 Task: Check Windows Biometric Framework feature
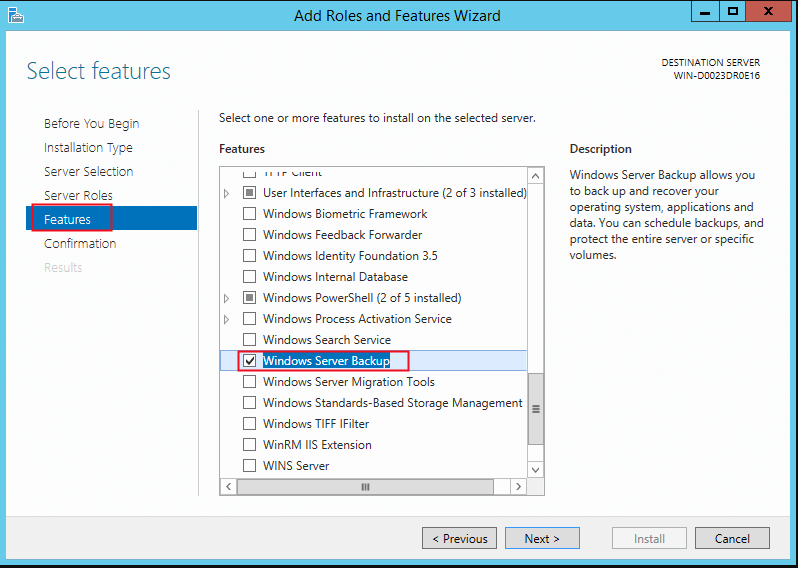tap(250, 214)
